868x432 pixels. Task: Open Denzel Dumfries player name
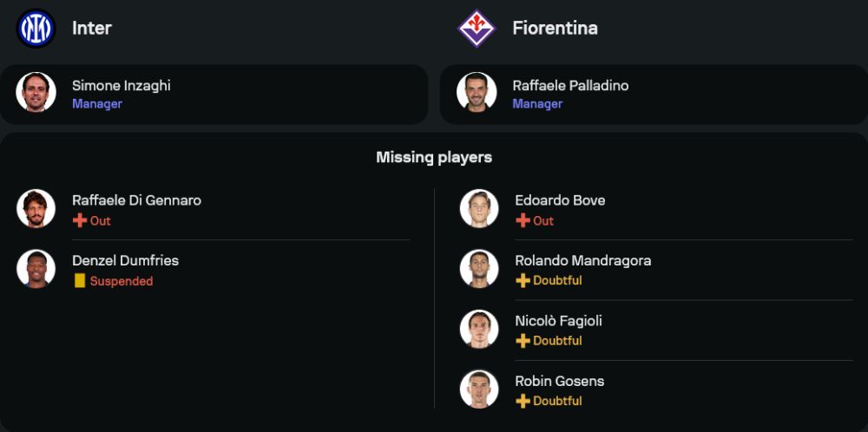[125, 260]
